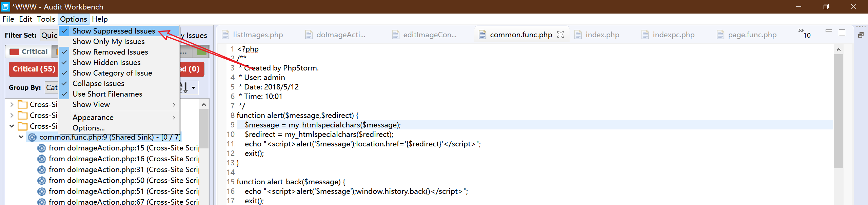Open the File menu
The image size is (868, 205).
click(x=8, y=19)
